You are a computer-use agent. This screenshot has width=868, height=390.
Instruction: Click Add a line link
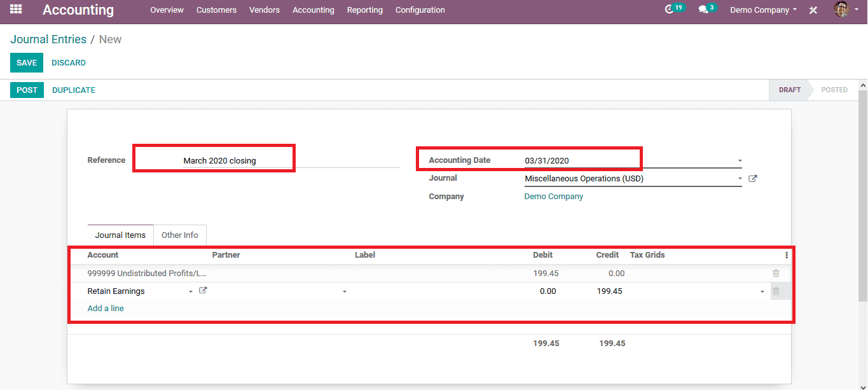(x=106, y=309)
